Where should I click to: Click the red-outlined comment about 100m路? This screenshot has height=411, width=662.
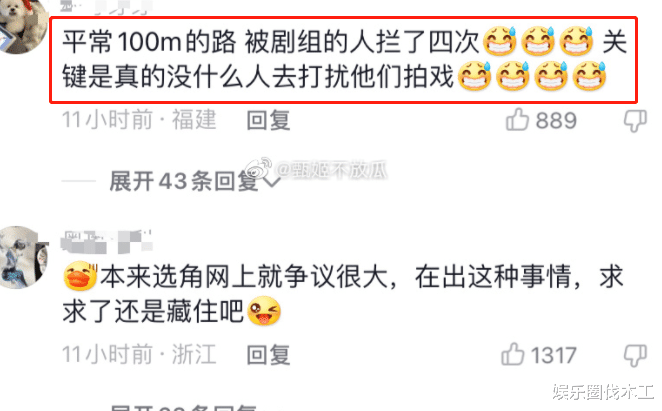343,60
